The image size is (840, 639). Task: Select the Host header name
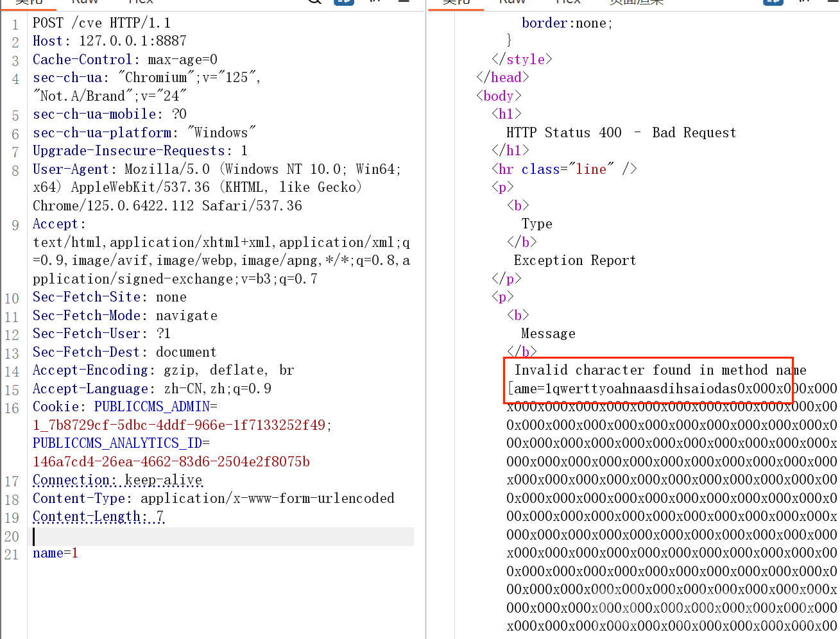click(48, 41)
